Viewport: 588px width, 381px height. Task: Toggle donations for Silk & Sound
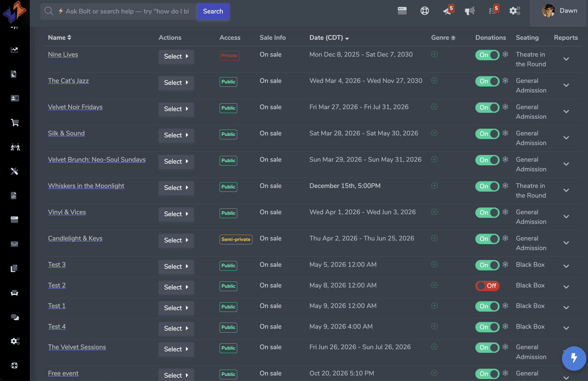coord(487,134)
